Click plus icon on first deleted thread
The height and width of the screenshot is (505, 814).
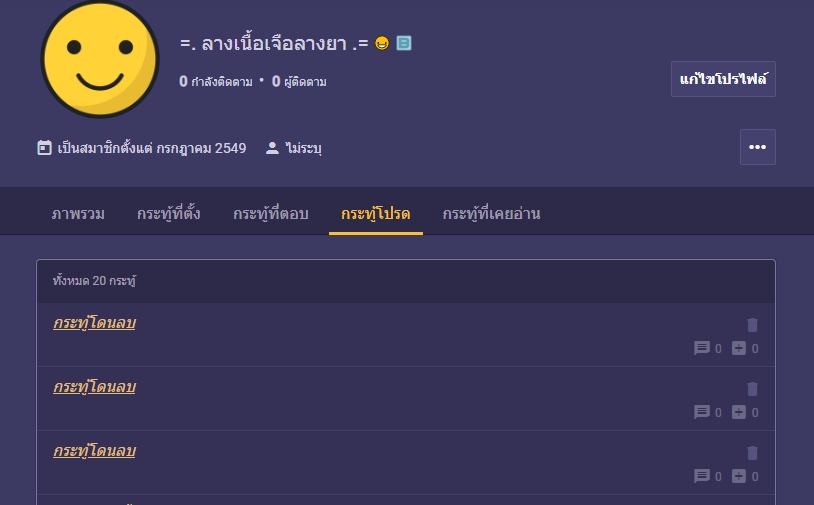[x=739, y=348]
